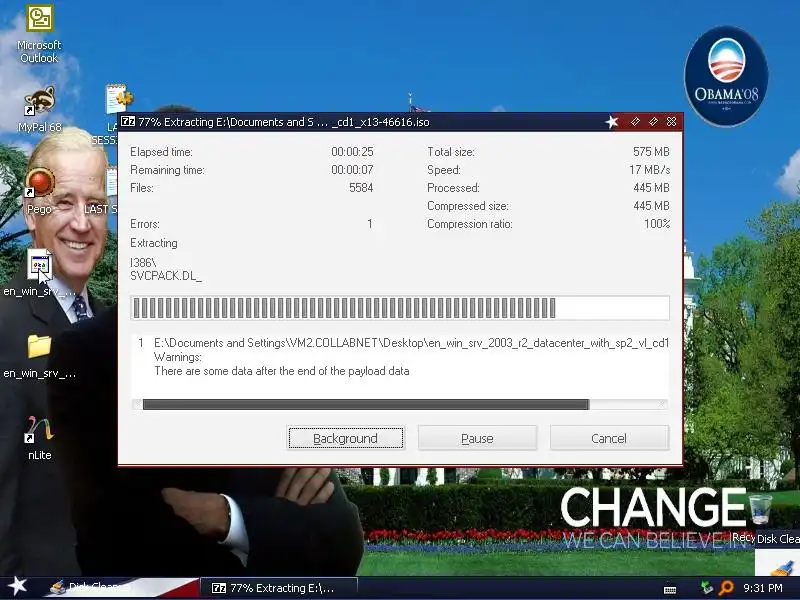
Task: Click 'There are some data after the end' message
Action: pyautogui.click(x=282, y=371)
